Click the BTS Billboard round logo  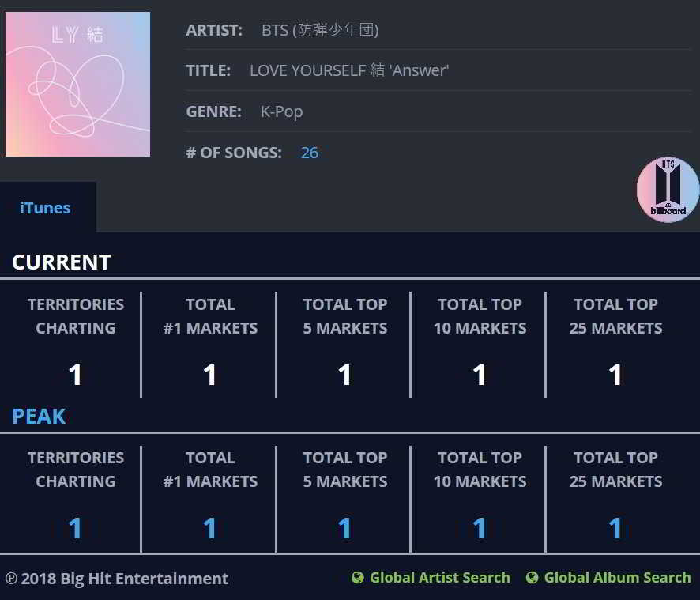[668, 190]
